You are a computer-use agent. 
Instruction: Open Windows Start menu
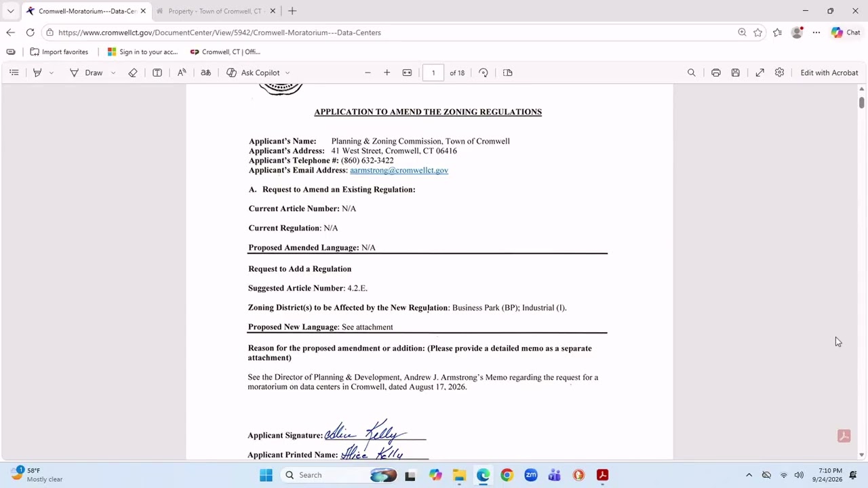point(266,475)
